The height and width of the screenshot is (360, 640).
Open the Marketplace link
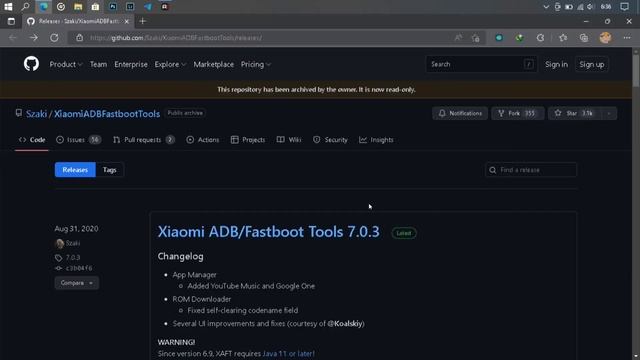pyautogui.click(x=213, y=64)
